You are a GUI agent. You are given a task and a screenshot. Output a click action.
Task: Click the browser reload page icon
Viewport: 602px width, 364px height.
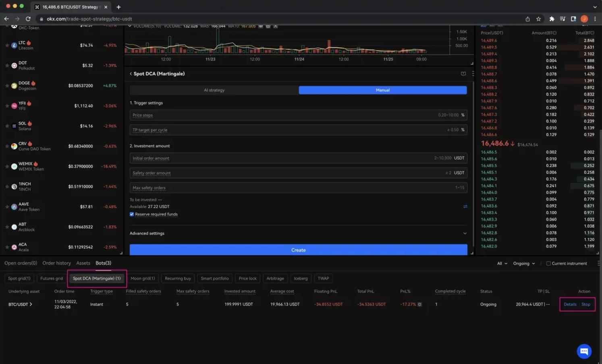(x=28, y=19)
